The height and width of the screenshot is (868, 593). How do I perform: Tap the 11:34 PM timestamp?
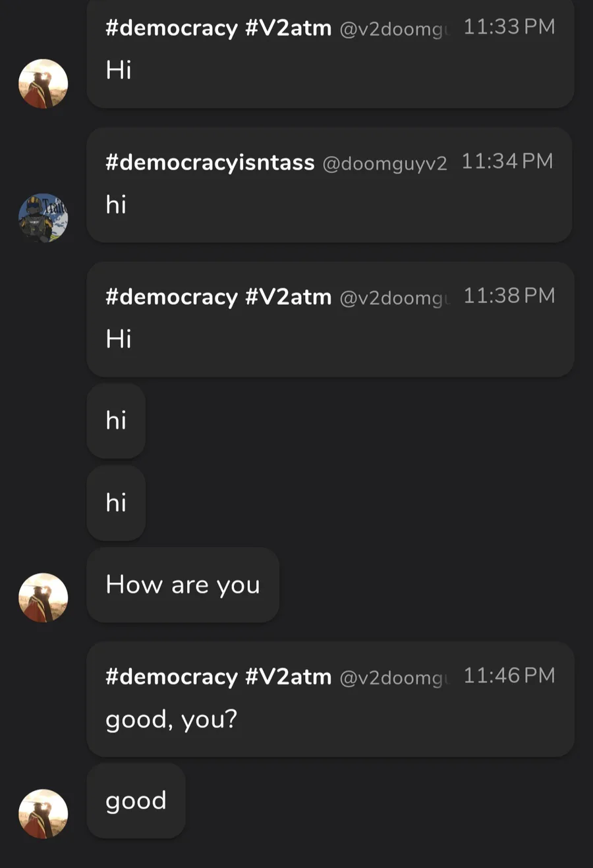507,161
